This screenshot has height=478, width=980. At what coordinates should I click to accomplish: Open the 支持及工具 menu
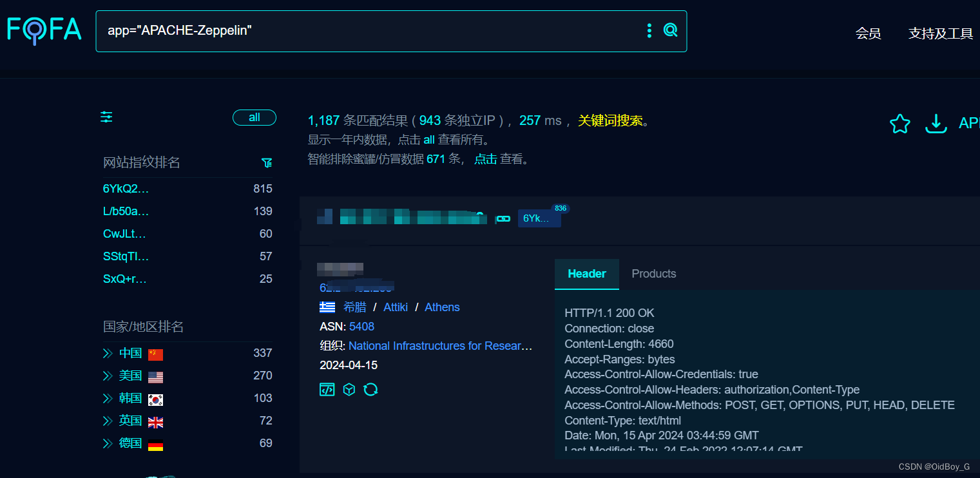click(941, 33)
